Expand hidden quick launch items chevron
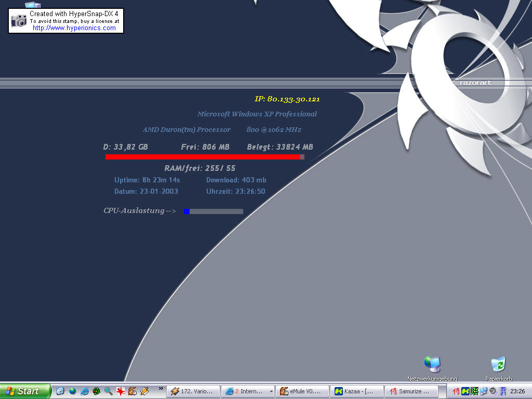The width and height of the screenshot is (532, 399). [161, 389]
